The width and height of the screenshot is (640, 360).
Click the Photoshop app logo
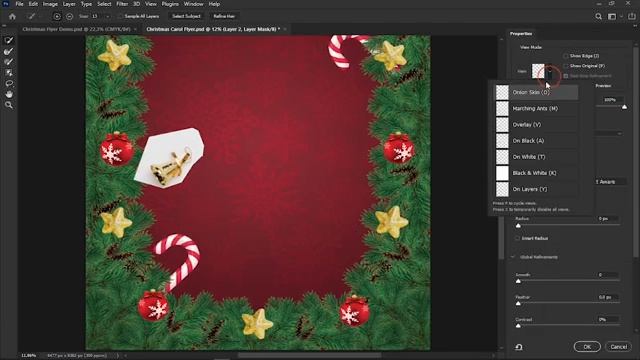point(6,4)
